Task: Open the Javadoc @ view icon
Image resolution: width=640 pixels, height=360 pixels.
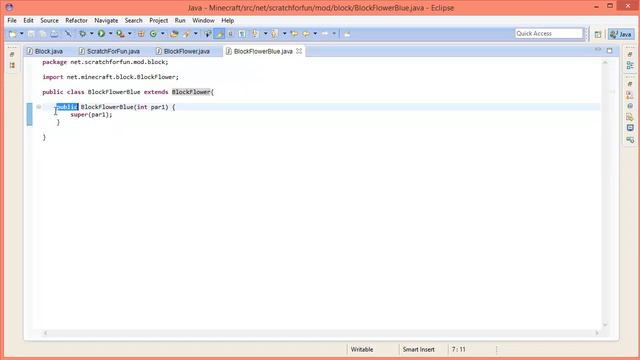Action: click(x=630, y=106)
